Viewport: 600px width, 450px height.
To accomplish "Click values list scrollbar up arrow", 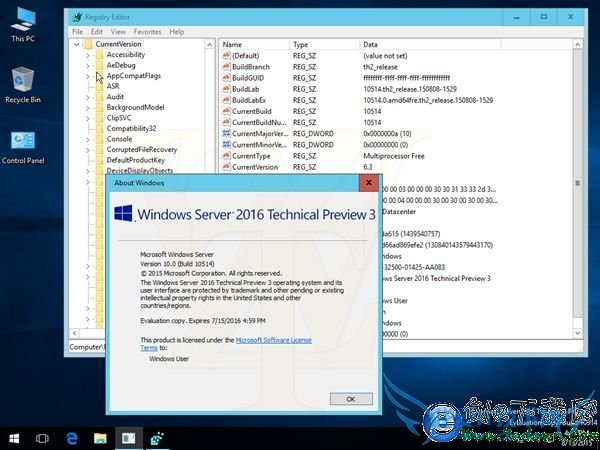I will point(578,44).
